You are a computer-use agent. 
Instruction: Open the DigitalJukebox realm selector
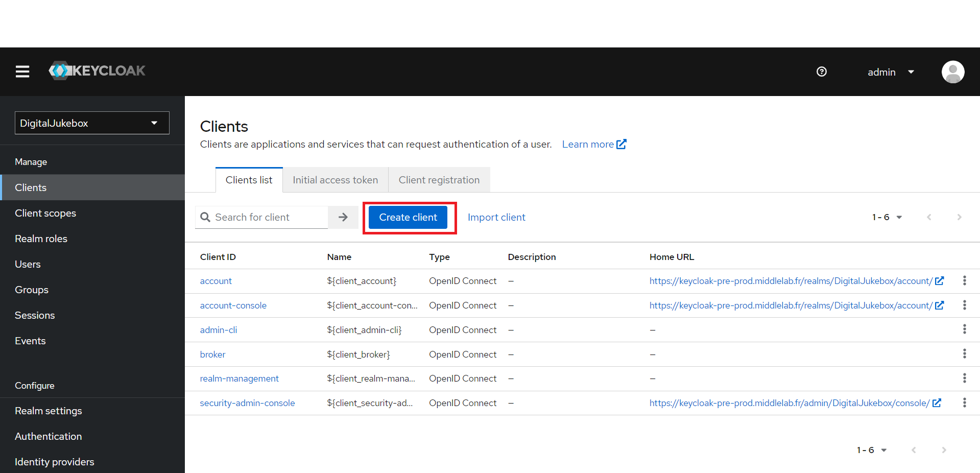tap(92, 123)
